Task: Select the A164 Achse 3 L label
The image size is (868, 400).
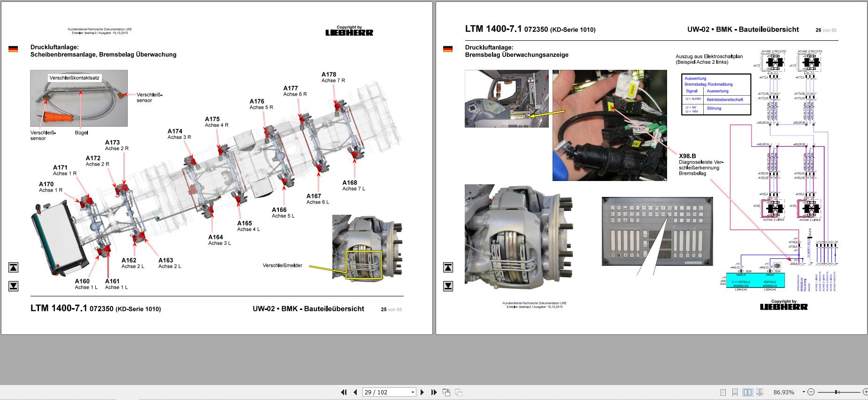Action: (x=220, y=240)
